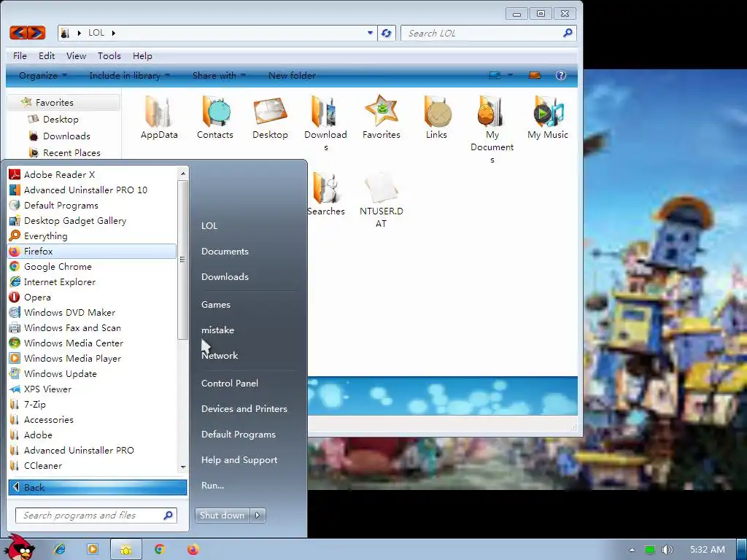Screen dimensions: 747x560
Task: Launch Adobe Reader X from Start menu
Action: (92, 175)
